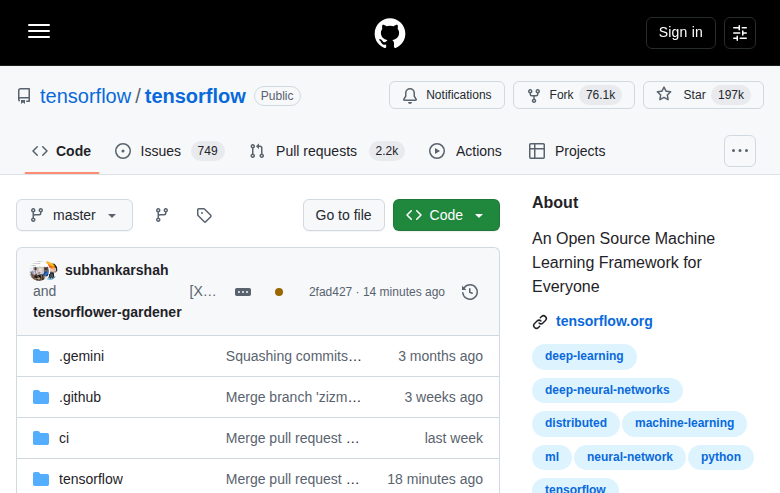Open the tensorflow folder in file list
The width and height of the screenshot is (780, 493).
(x=91, y=479)
